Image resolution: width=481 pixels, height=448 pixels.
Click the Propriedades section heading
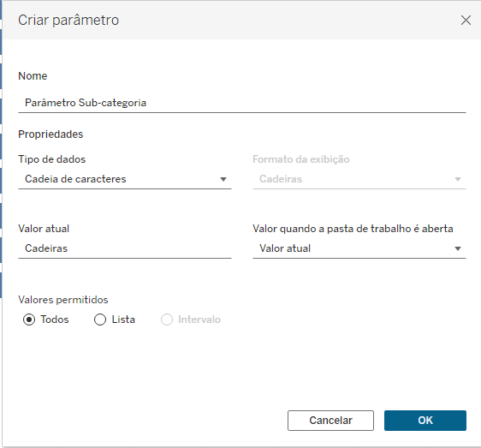click(x=50, y=134)
